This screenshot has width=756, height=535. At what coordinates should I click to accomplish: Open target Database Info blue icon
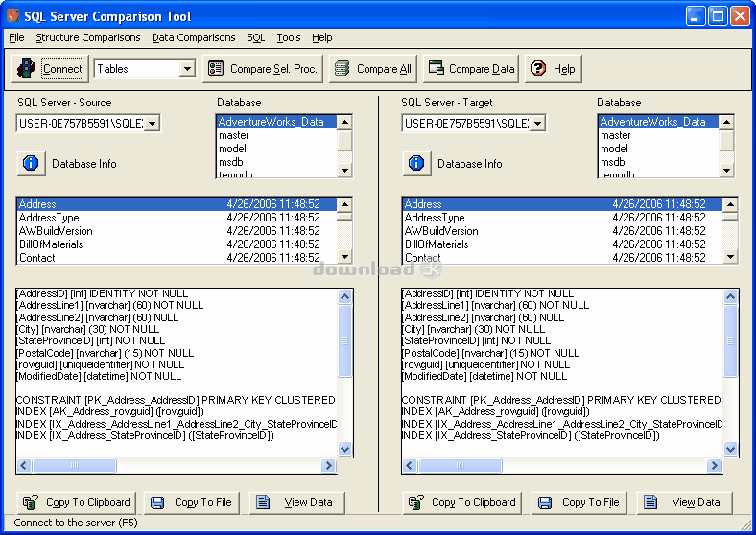coord(416,163)
